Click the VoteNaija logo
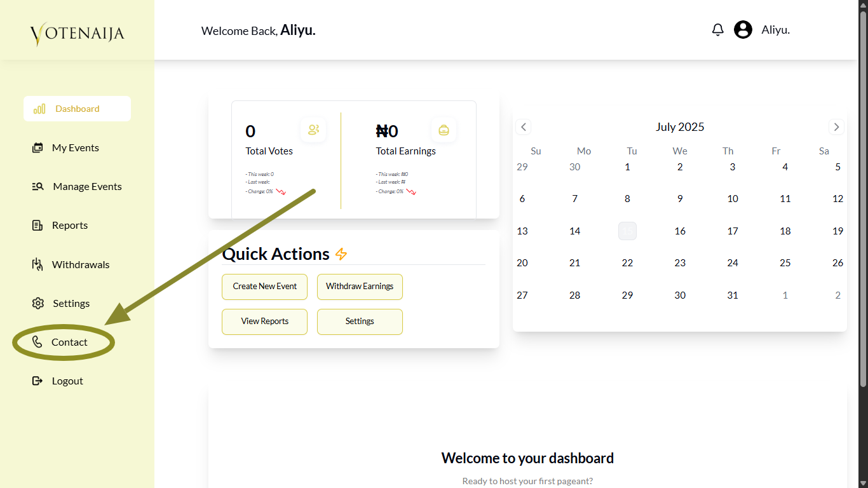The image size is (868, 488). tap(77, 33)
